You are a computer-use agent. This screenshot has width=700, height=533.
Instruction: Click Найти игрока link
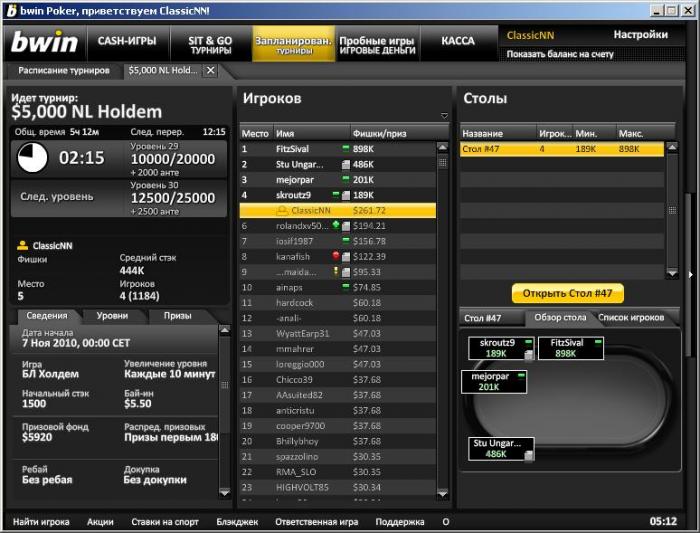(41, 521)
